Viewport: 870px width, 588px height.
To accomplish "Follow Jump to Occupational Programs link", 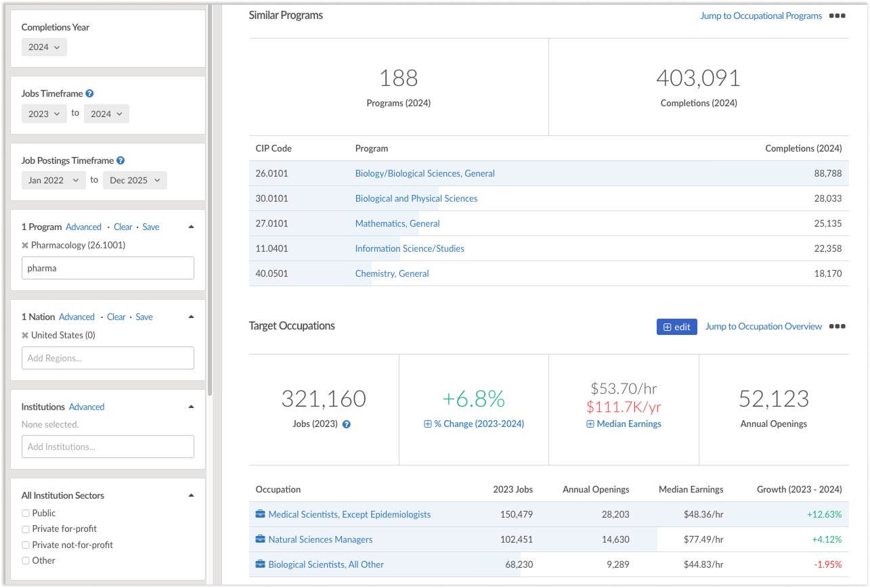I will 760,16.
